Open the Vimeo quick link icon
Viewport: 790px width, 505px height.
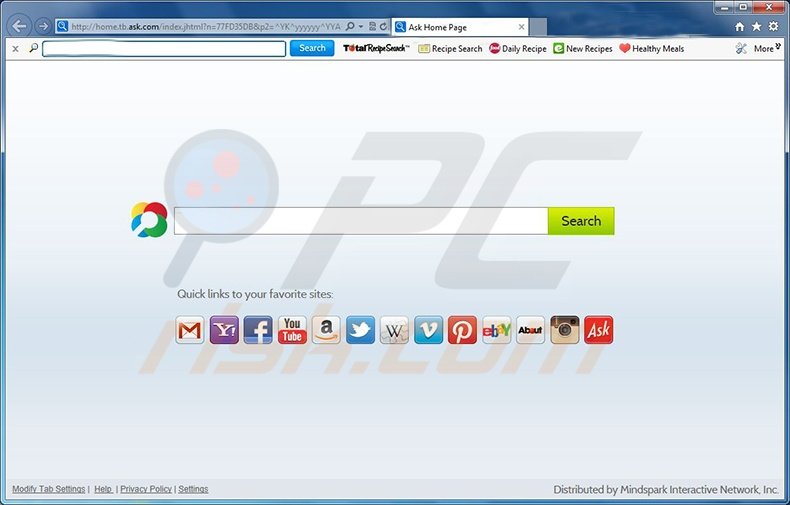click(428, 330)
